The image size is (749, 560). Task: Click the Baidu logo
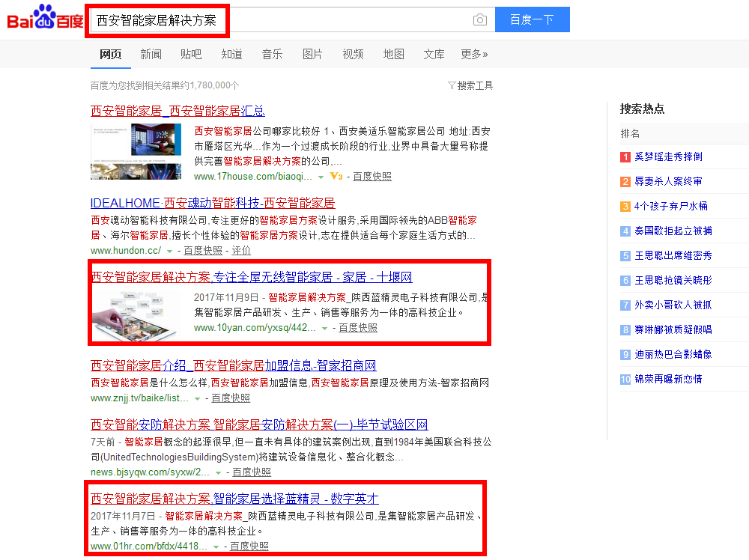tap(46, 17)
